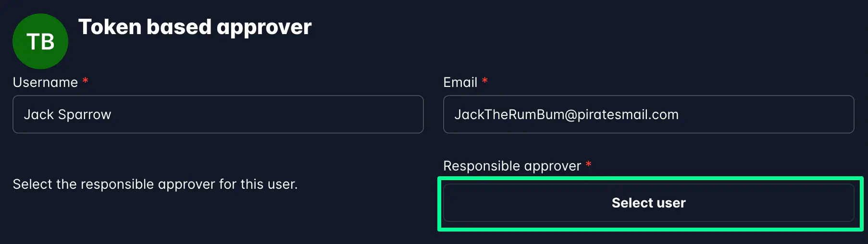
Task: Place cursor on the word Jack
Action: 39,114
